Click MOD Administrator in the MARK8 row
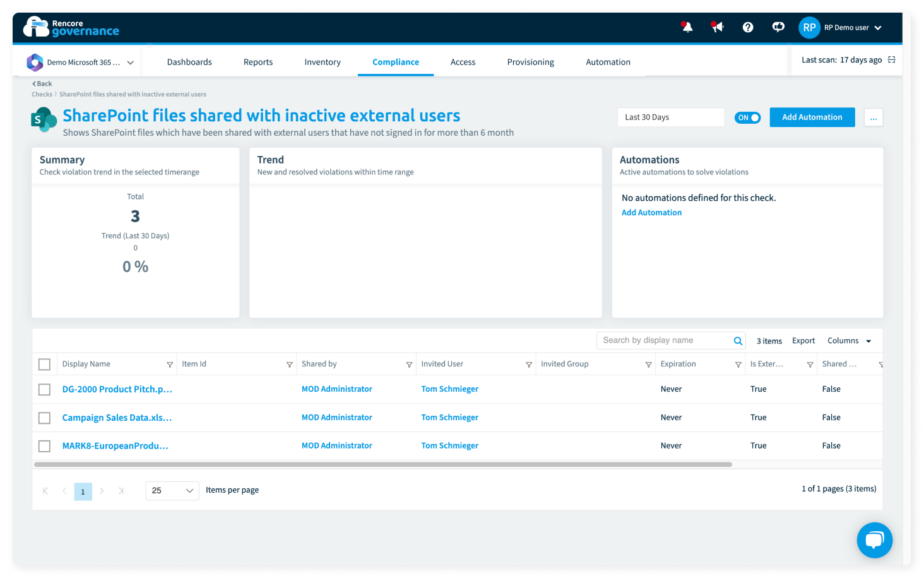Viewport: 924px width, 578px height. click(337, 447)
